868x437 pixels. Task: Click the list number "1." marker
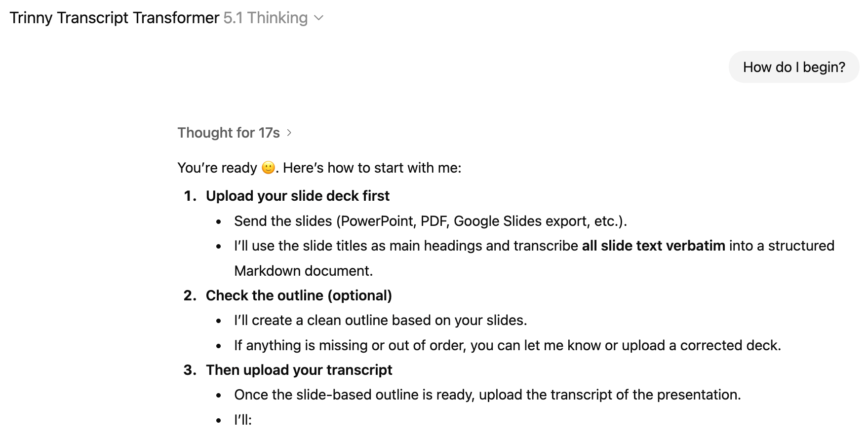click(190, 196)
